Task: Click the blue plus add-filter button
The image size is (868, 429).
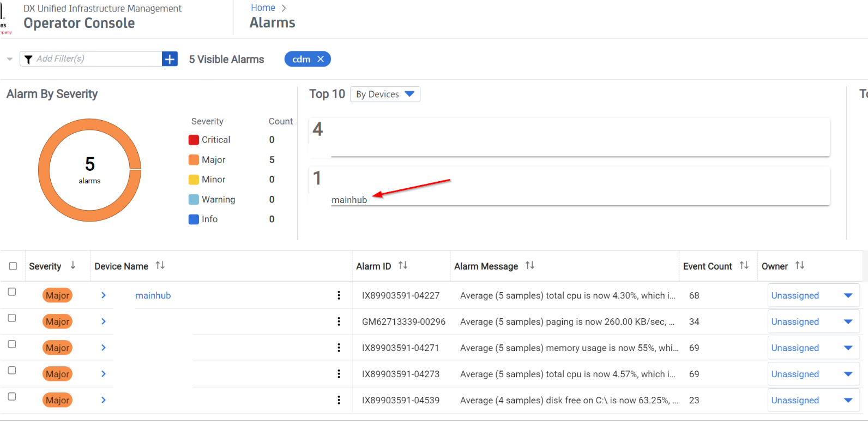Action: coord(170,59)
